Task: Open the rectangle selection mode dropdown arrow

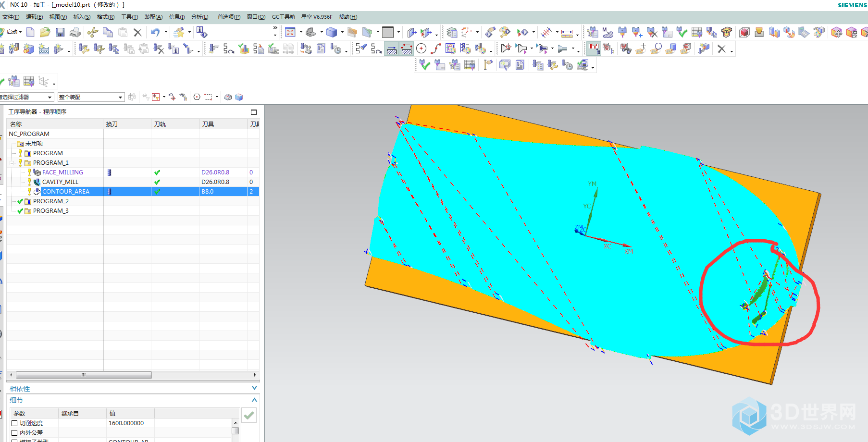Action: tap(217, 97)
